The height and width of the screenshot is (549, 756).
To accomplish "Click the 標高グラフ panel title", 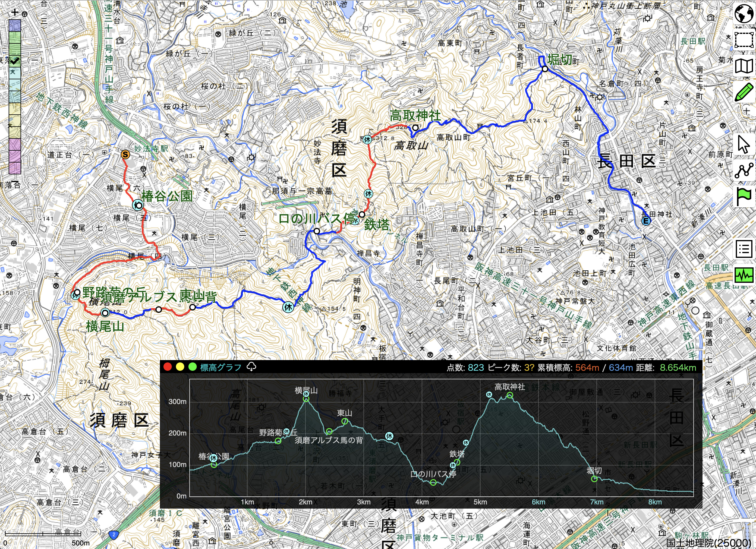I will tap(220, 367).
